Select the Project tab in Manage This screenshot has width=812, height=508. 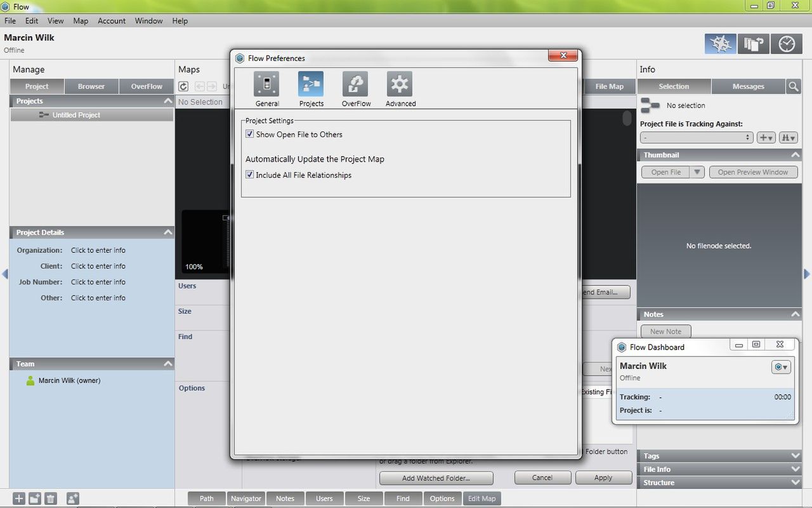[x=37, y=86]
